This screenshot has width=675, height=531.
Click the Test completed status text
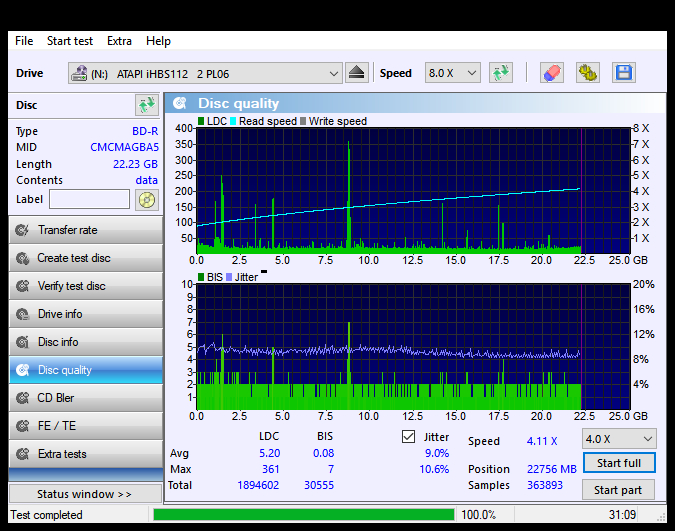[46, 515]
